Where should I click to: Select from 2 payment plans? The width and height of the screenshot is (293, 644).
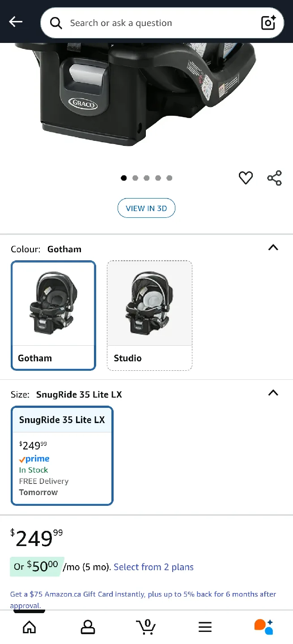tap(153, 567)
